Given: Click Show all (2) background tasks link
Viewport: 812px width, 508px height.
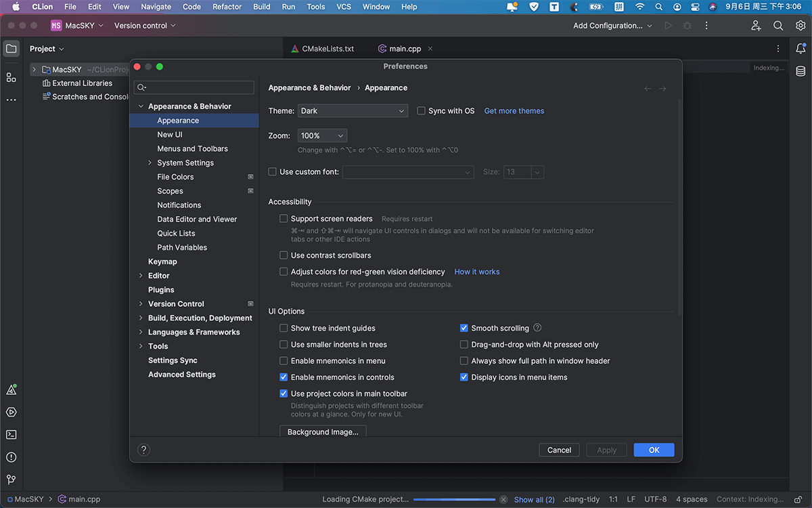Looking at the screenshot, I should (x=534, y=500).
